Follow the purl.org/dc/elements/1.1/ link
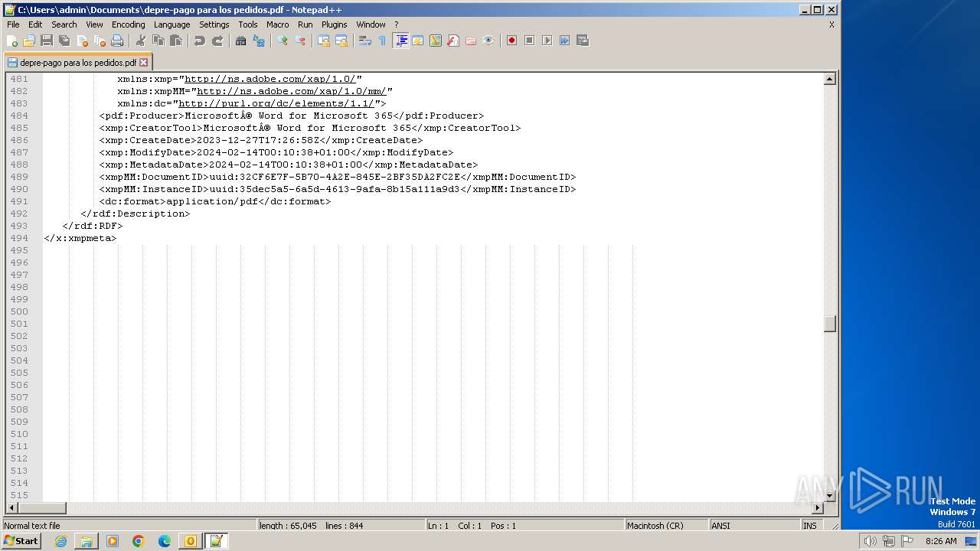Image resolution: width=980 pixels, height=551 pixels. [276, 103]
